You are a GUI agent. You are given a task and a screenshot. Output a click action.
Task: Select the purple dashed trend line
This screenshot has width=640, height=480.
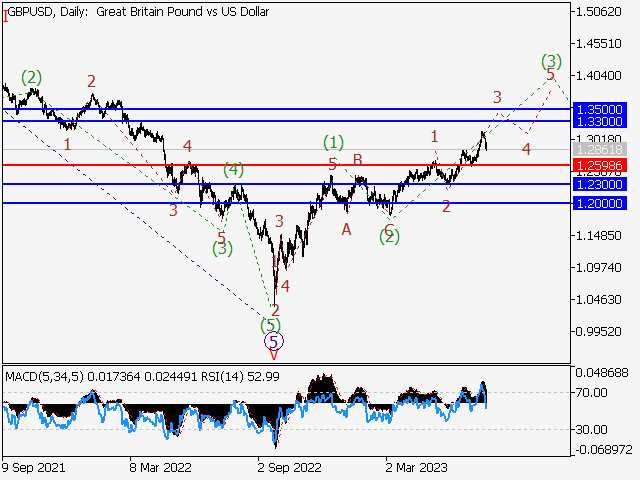click(x=135, y=214)
